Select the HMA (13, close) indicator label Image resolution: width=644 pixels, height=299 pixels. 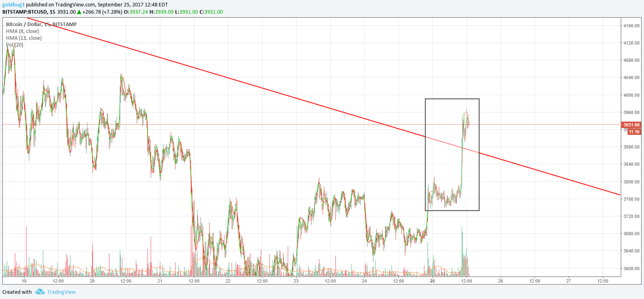tap(24, 38)
